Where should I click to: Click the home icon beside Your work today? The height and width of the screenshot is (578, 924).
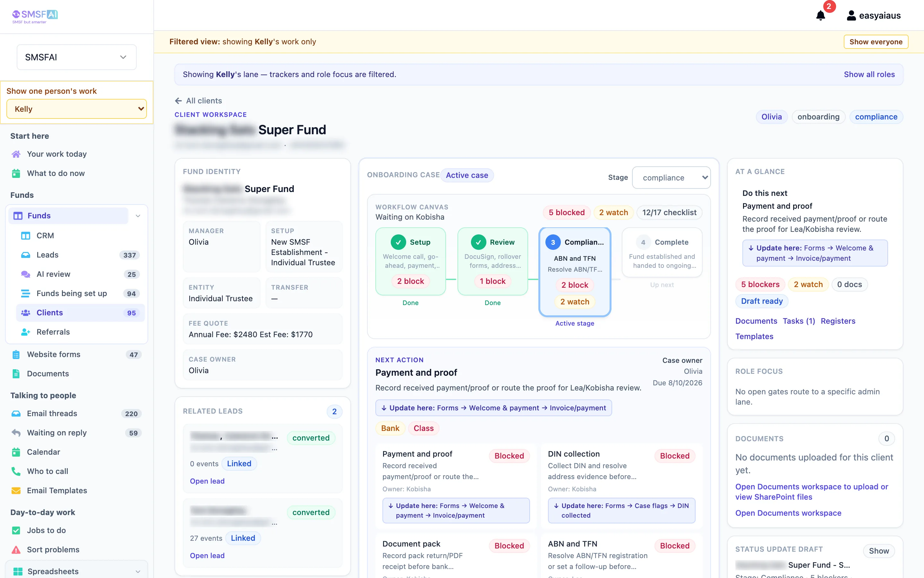point(16,154)
